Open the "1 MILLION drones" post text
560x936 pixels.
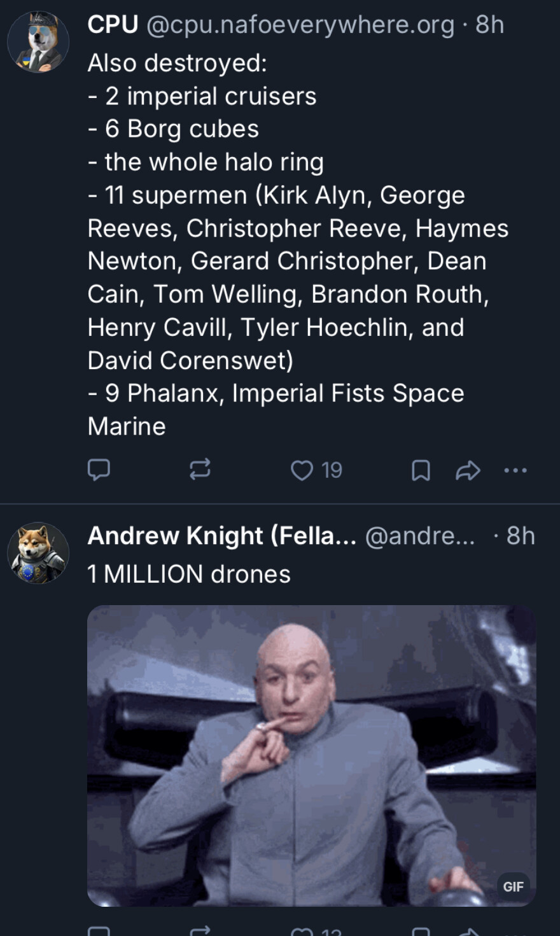tap(189, 574)
